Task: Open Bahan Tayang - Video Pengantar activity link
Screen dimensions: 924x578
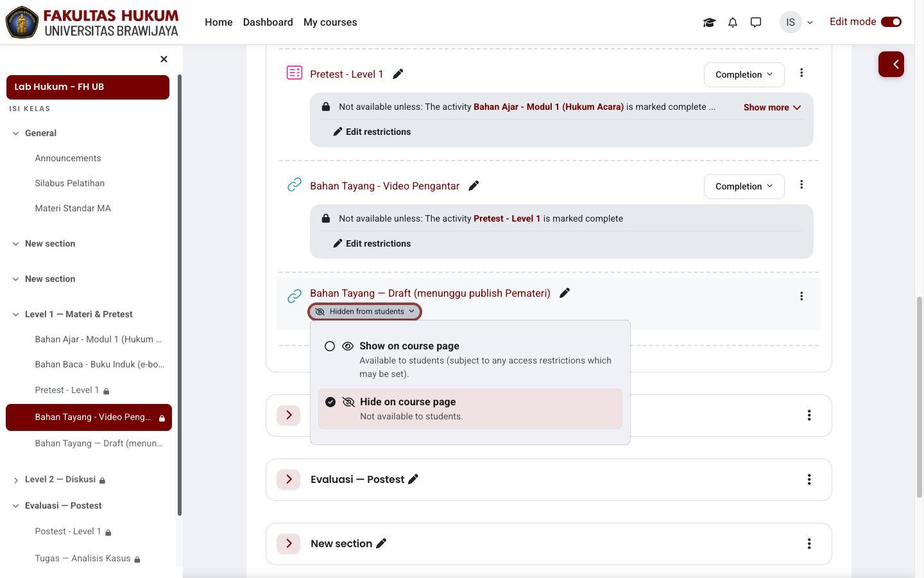Action: 385,186
